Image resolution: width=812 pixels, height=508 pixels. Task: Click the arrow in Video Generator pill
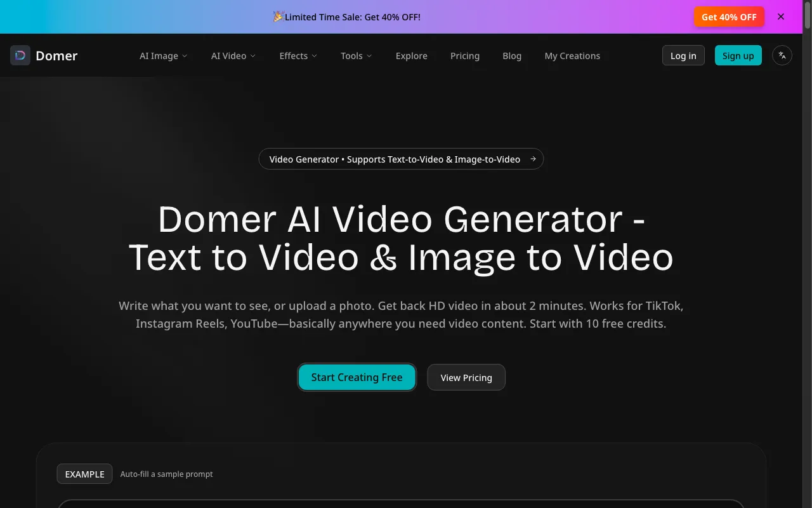533,159
